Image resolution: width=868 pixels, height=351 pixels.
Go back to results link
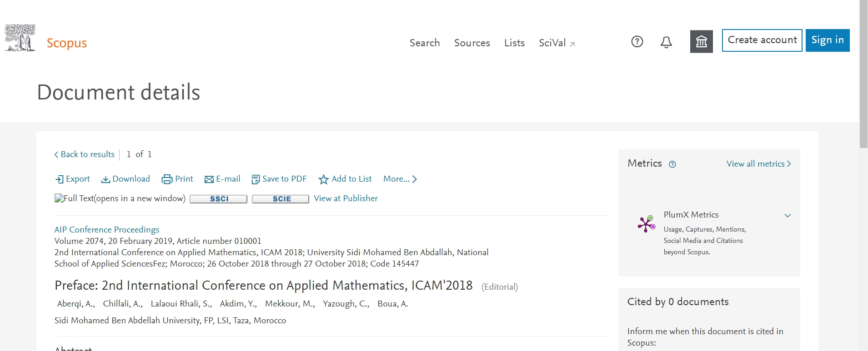click(x=85, y=154)
